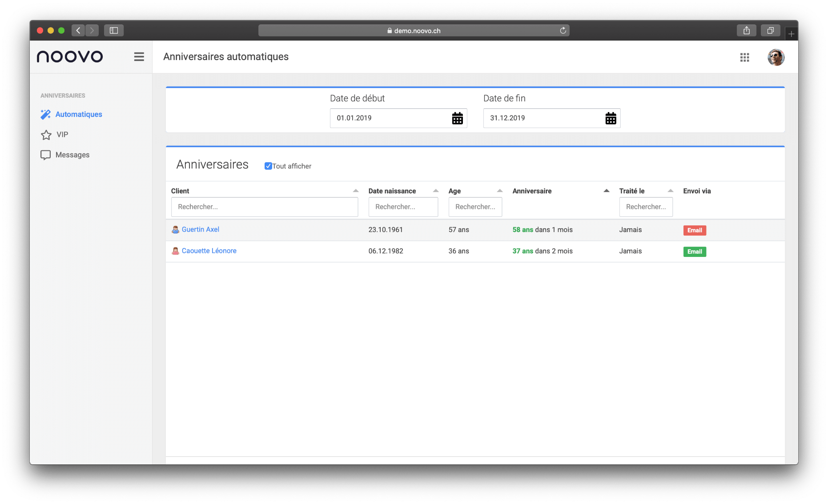Click the red Email badge
This screenshot has height=504, width=828.
click(x=694, y=230)
